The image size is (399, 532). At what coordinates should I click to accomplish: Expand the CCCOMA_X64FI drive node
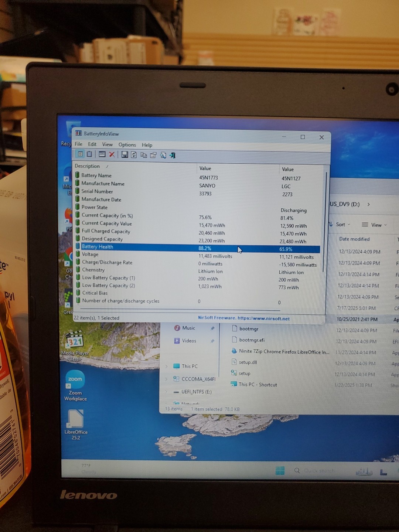pyautogui.click(x=166, y=379)
